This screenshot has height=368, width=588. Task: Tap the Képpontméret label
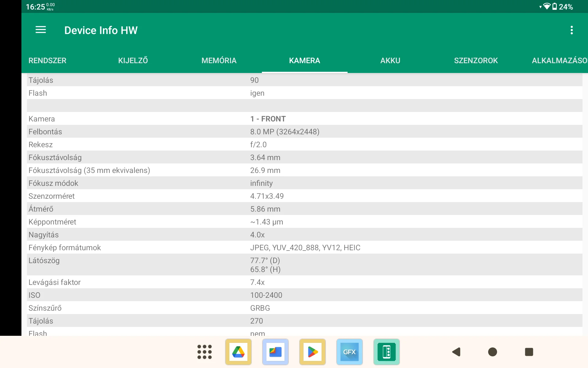pos(52,222)
